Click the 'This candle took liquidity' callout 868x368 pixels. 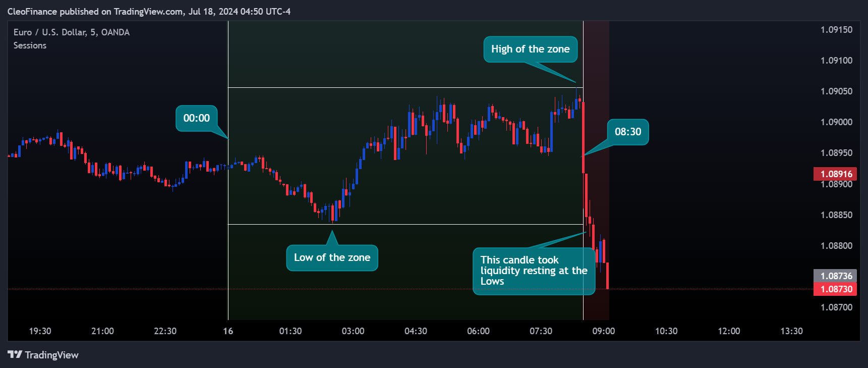tap(534, 271)
